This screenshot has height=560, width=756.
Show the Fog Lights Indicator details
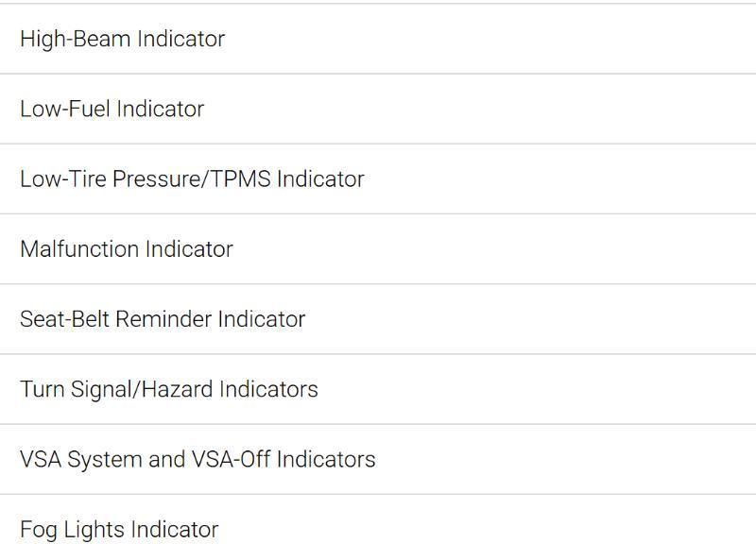(x=119, y=529)
